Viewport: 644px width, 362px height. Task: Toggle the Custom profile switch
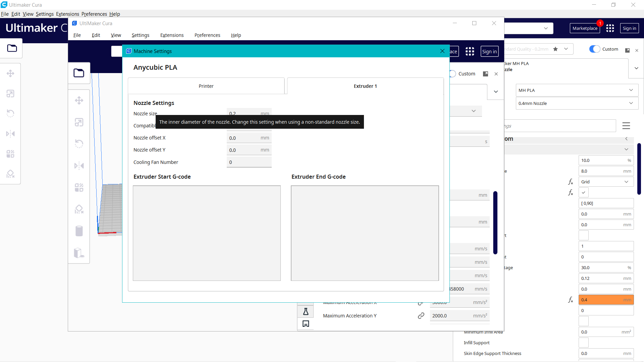595,49
